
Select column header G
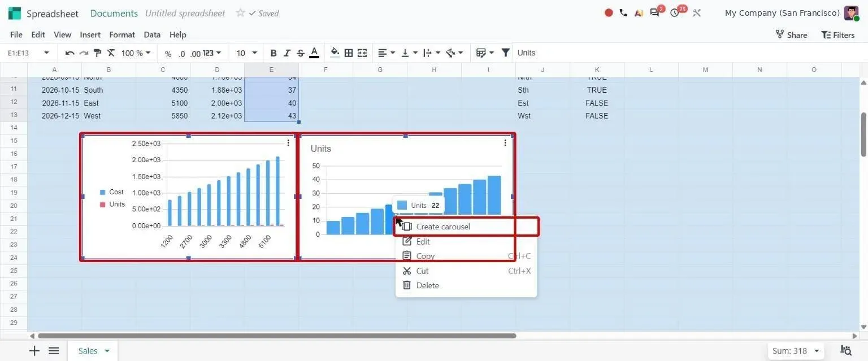(380, 69)
